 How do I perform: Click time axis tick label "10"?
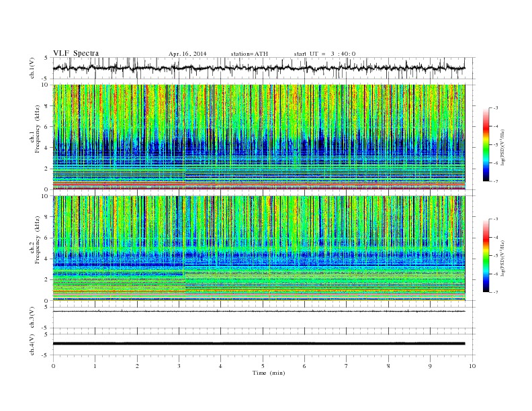coord(472,366)
